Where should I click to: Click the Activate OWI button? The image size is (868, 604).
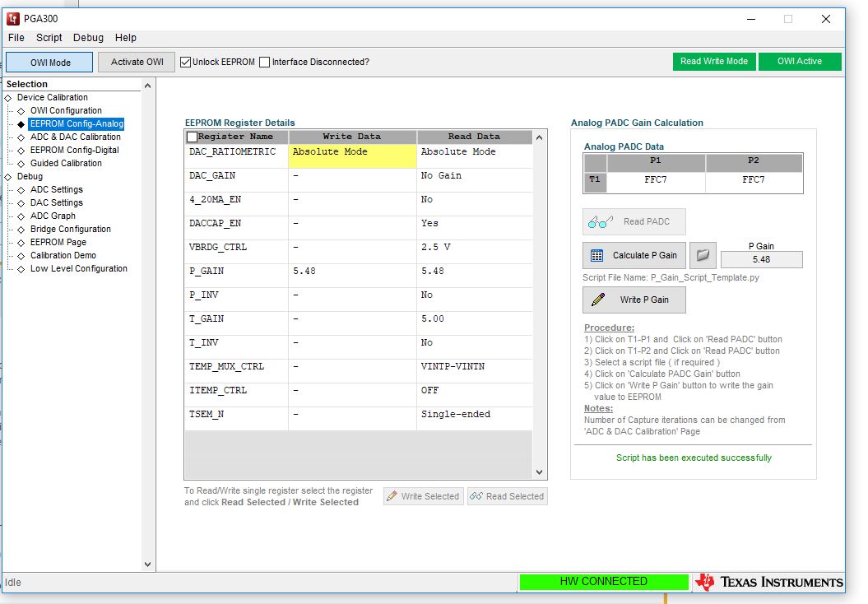pyautogui.click(x=137, y=62)
